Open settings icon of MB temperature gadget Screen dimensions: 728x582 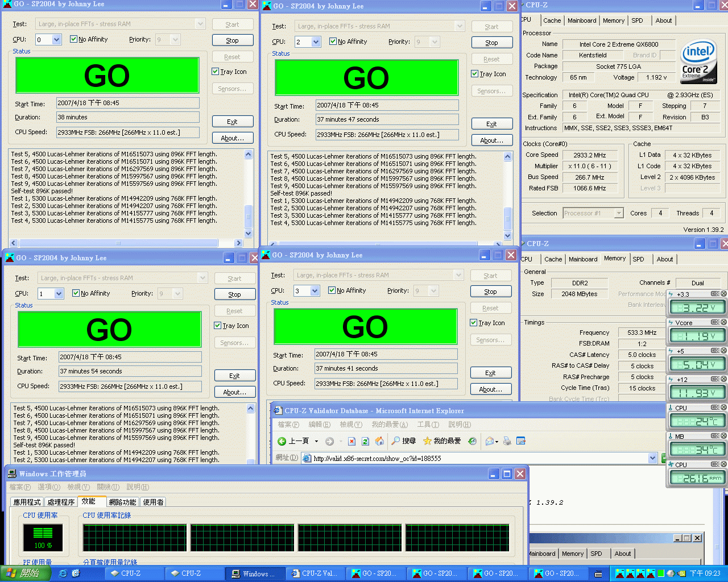click(715, 436)
